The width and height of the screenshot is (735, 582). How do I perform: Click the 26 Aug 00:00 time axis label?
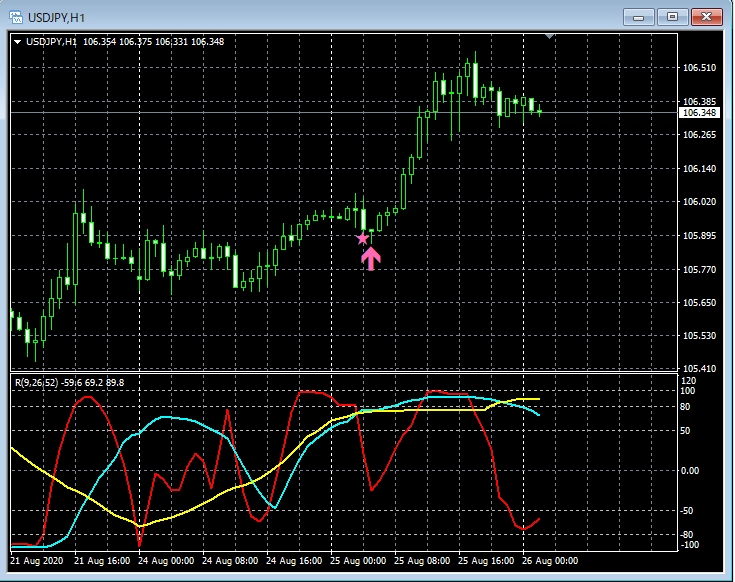(550, 561)
